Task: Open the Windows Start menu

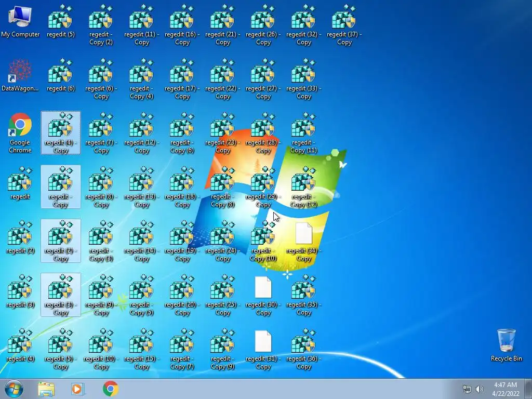Action: pyautogui.click(x=14, y=389)
